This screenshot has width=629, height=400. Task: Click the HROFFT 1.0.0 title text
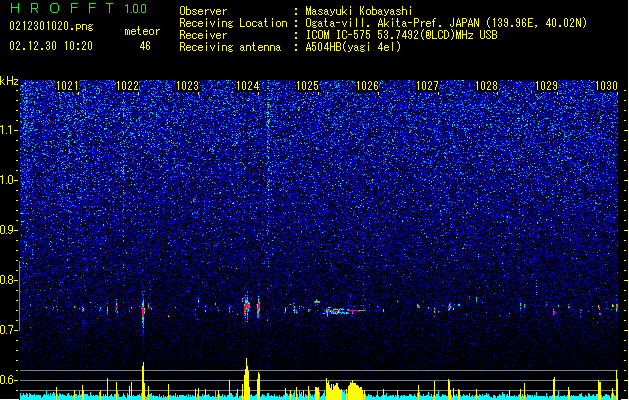(x=79, y=8)
